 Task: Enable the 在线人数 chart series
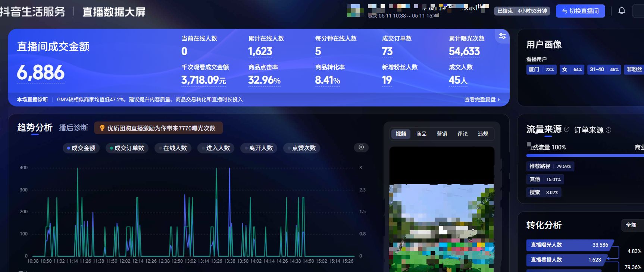(x=173, y=148)
